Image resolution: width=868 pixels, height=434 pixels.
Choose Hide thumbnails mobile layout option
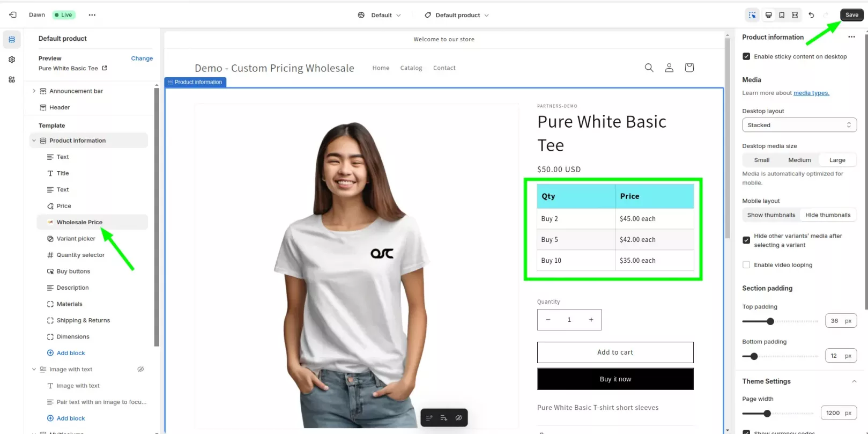point(827,215)
